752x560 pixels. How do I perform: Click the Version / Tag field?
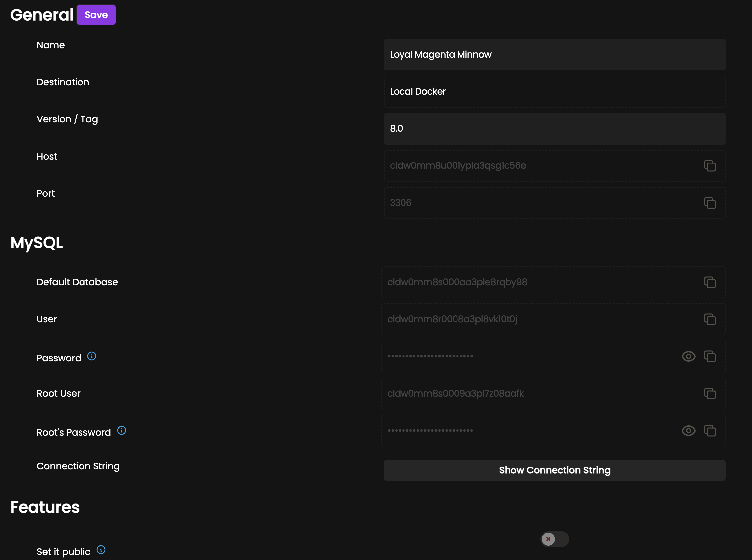coord(554,128)
